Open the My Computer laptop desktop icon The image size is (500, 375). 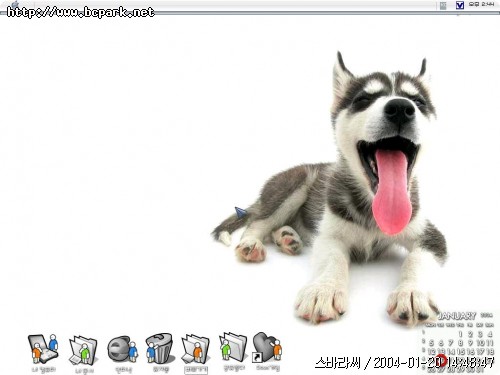[x=43, y=349]
